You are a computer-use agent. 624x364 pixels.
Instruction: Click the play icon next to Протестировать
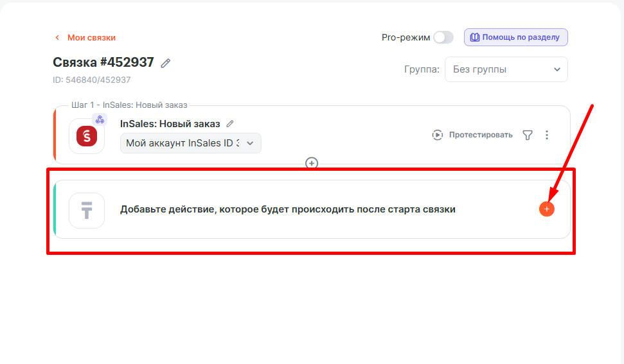tap(438, 135)
